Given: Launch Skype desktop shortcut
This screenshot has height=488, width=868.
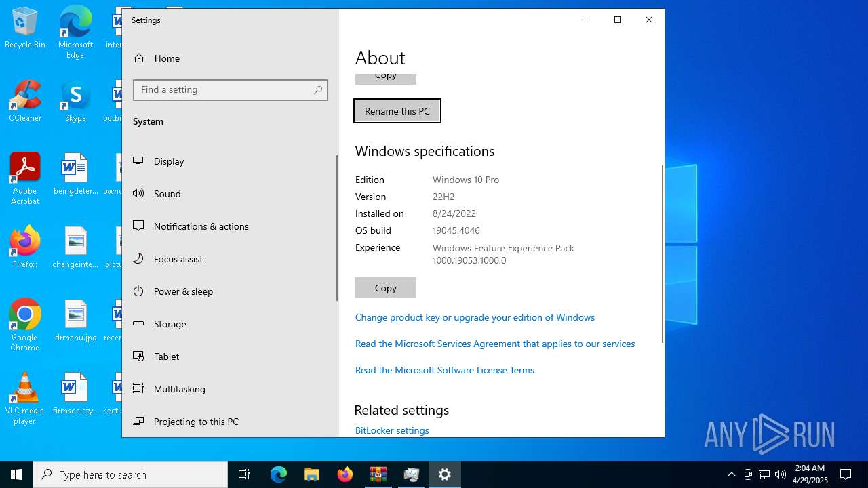Looking at the screenshot, I should [75, 102].
